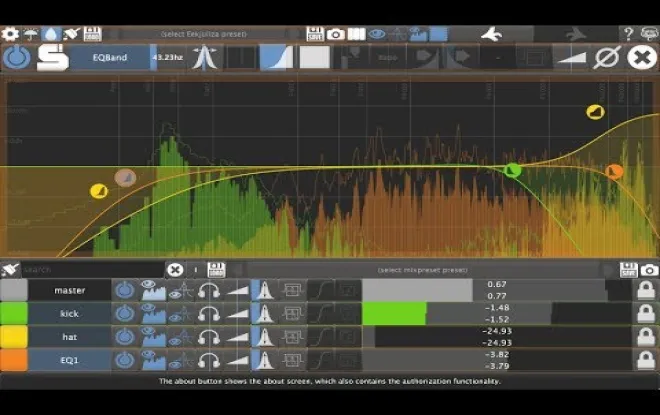The width and height of the screenshot is (660, 415).
Task: Click the bell filter shape icon
Action: click(x=205, y=57)
